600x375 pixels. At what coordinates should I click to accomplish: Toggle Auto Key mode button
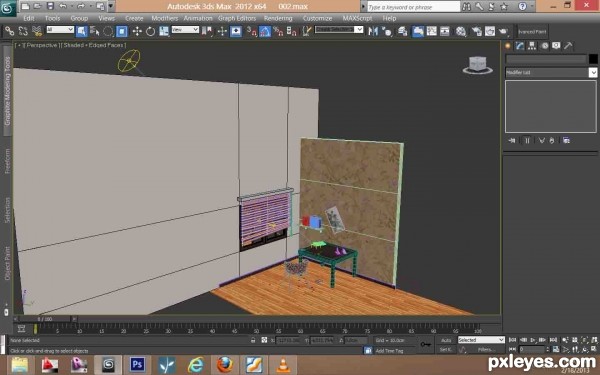[446, 340]
